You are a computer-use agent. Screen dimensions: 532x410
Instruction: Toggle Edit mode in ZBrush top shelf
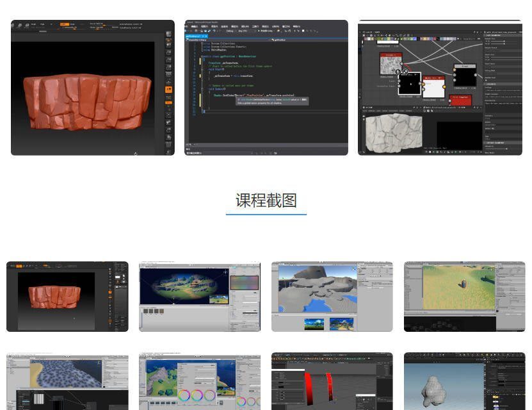click(13, 24)
